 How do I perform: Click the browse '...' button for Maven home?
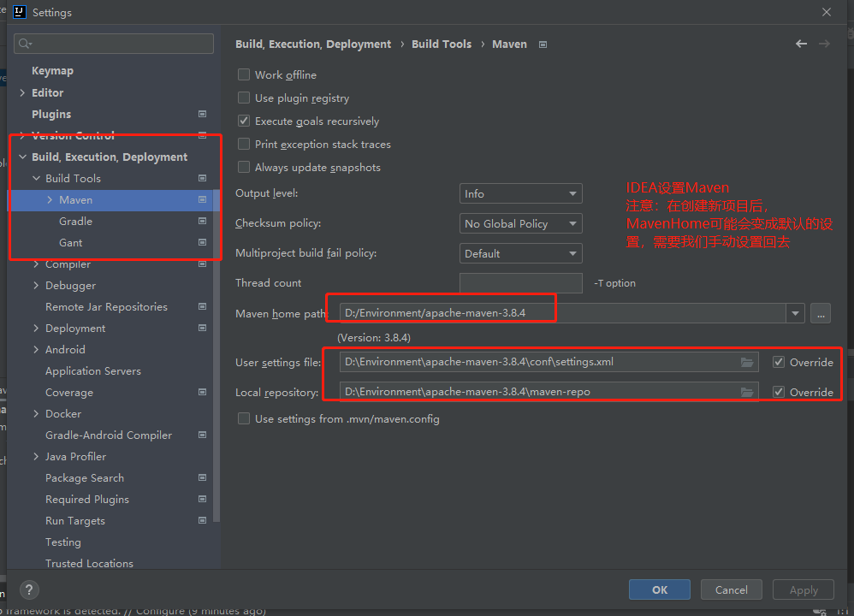[x=821, y=313]
